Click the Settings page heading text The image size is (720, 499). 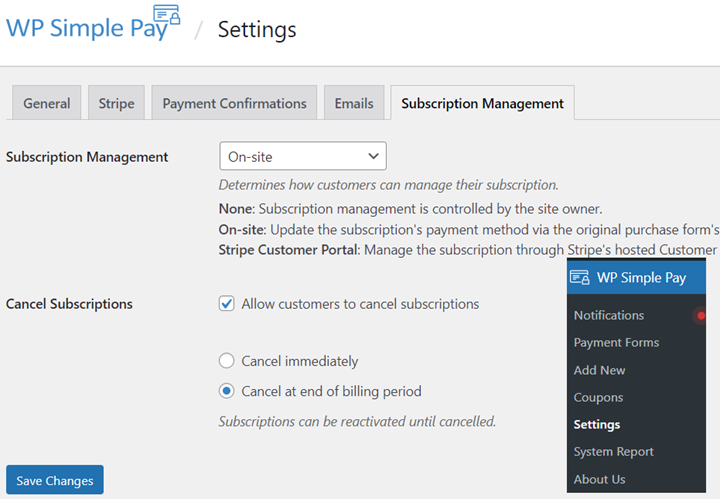pos(257,30)
